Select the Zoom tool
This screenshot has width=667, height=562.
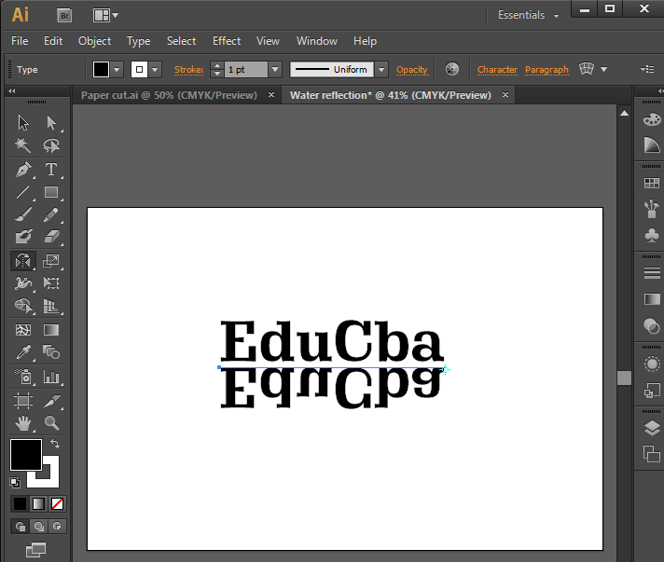click(x=51, y=423)
